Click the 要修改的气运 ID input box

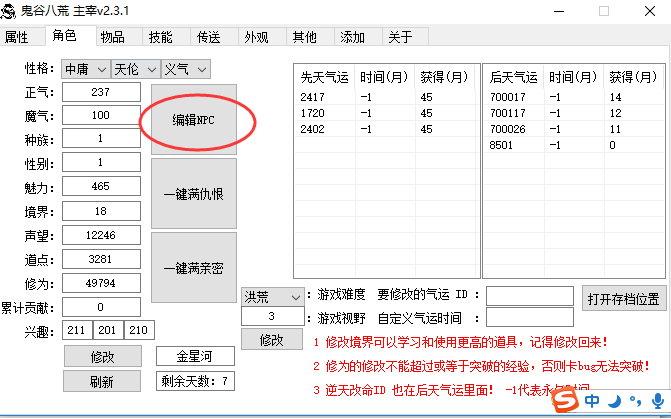point(530,296)
